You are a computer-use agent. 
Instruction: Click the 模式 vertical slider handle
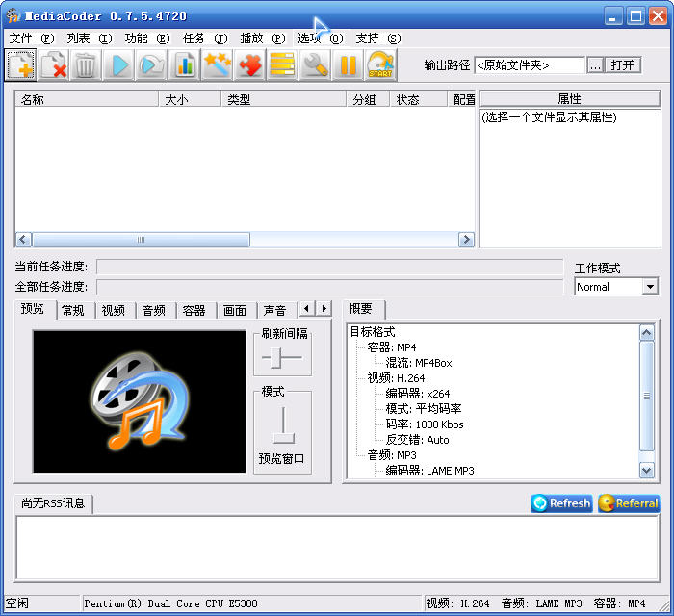(284, 438)
